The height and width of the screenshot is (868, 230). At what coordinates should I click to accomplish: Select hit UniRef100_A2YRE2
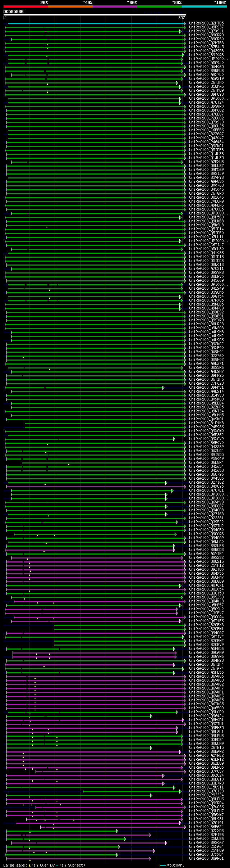[206, 756]
